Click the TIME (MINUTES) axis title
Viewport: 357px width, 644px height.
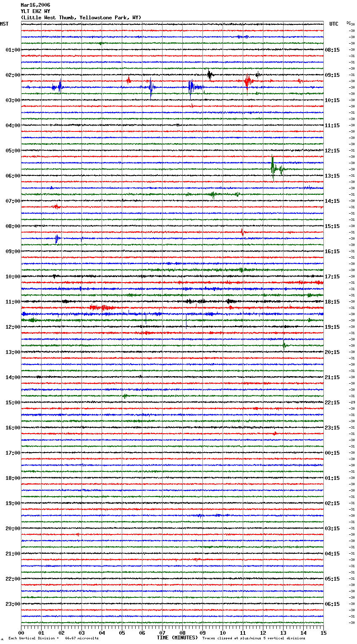pos(177,638)
